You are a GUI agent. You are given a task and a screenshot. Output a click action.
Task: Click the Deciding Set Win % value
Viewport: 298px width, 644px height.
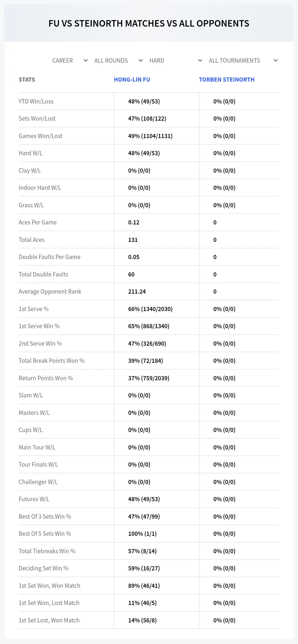tap(144, 568)
